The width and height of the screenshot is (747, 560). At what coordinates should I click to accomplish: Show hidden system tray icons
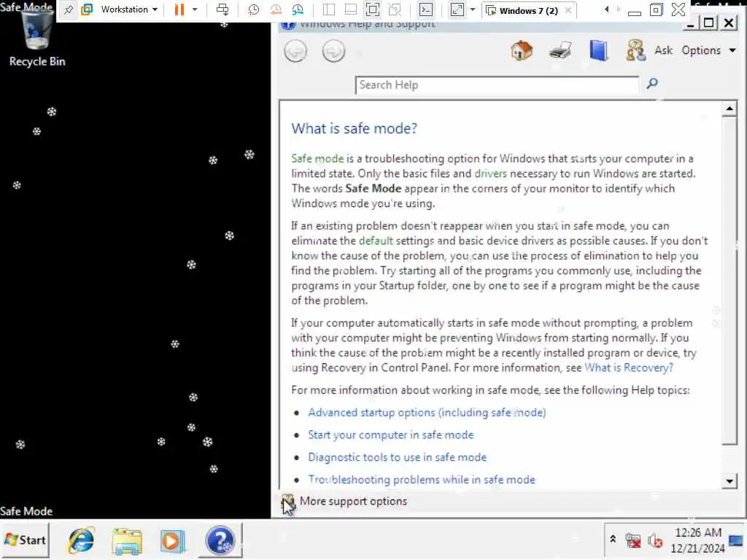tap(613, 540)
